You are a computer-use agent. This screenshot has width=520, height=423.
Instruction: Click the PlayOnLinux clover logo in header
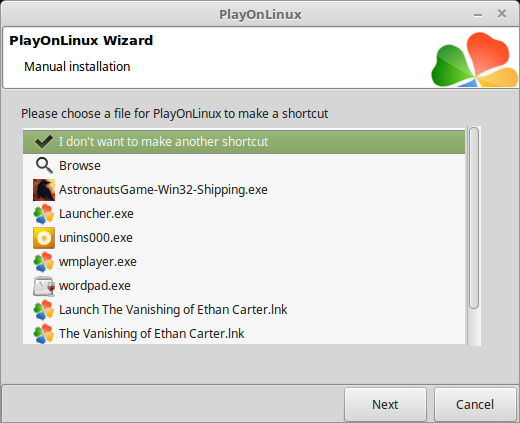pyautogui.click(x=475, y=59)
